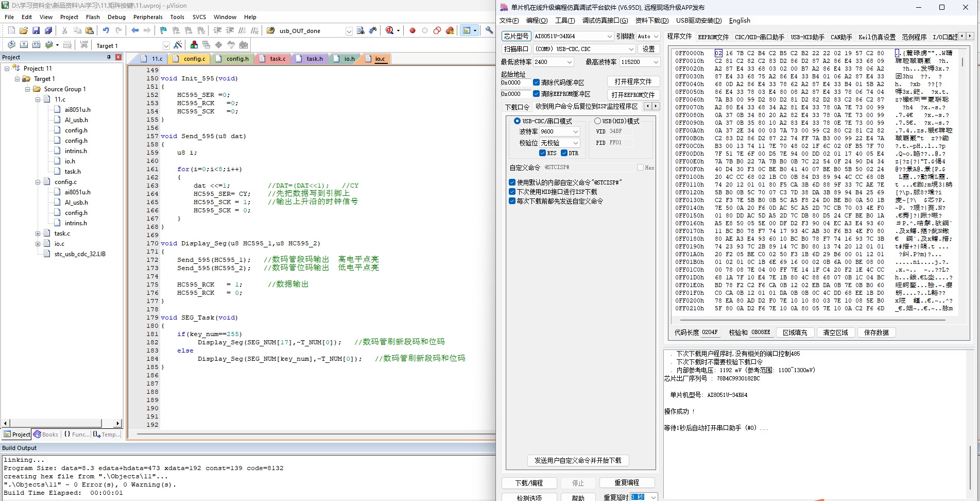
Task: Uncheck 清除EEPROM缓冲区 checkbox
Action: (536, 94)
